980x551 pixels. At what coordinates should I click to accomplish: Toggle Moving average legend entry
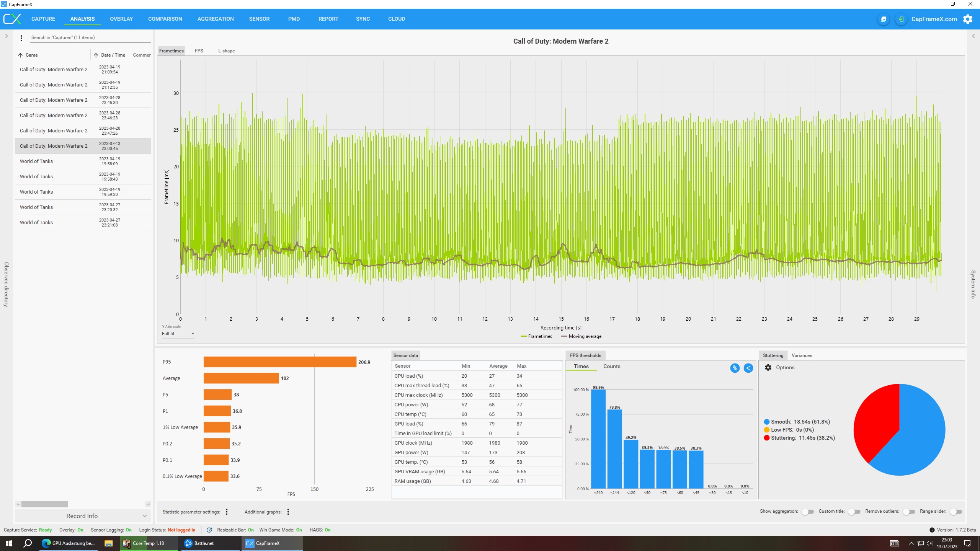pyautogui.click(x=581, y=337)
